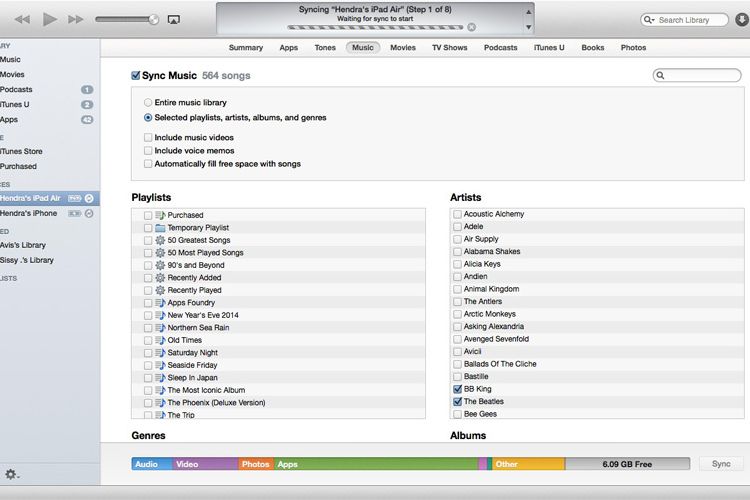This screenshot has height=500, width=750.
Task: Adjust the volume slider
Action: tap(127, 20)
